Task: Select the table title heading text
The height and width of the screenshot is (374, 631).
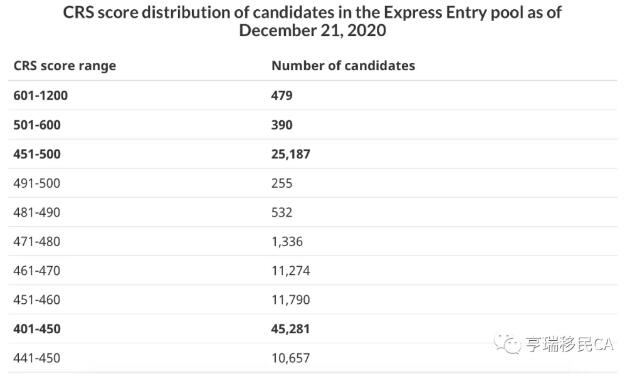Action: (312, 21)
